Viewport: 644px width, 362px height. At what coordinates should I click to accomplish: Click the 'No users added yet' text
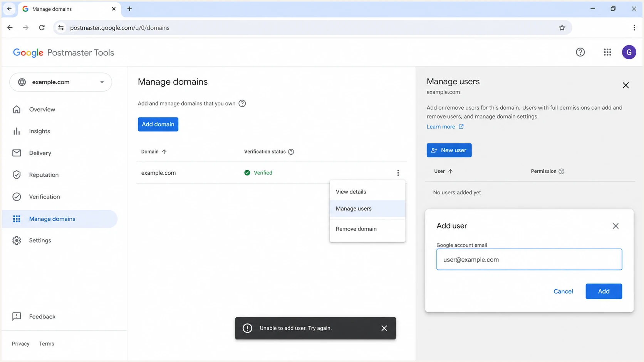457,193
